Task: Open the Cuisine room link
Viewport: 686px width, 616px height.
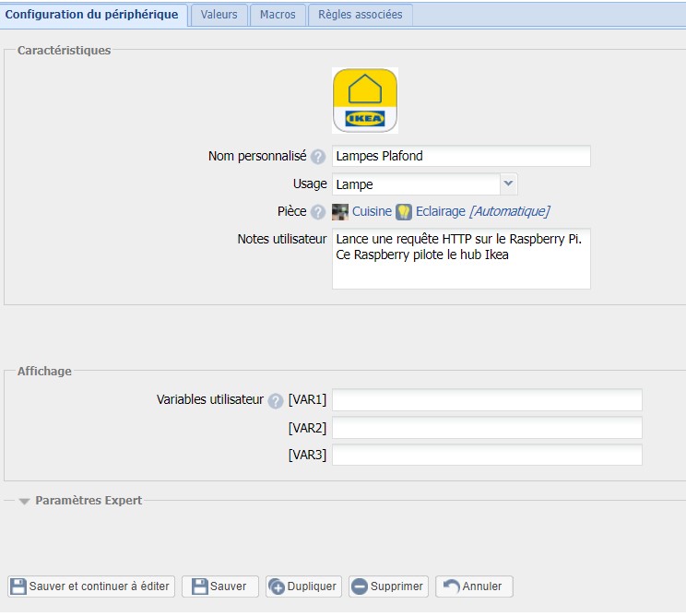Action: coord(372,212)
